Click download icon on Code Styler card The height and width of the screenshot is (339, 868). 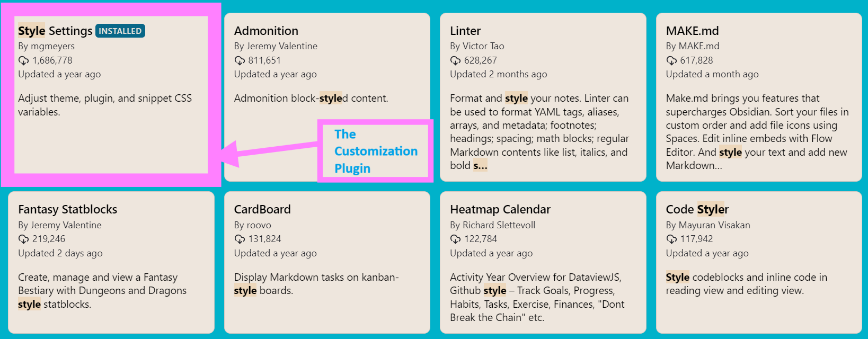[x=671, y=239]
